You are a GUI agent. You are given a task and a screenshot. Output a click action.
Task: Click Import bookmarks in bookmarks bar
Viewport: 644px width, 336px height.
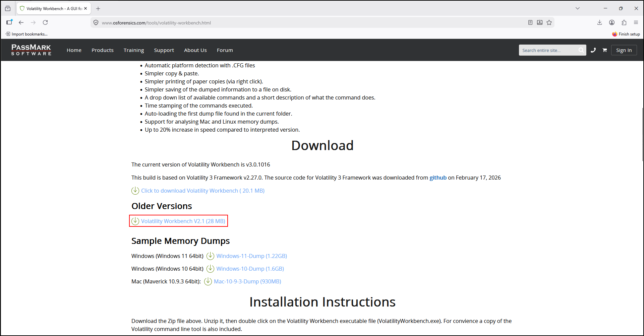point(26,34)
